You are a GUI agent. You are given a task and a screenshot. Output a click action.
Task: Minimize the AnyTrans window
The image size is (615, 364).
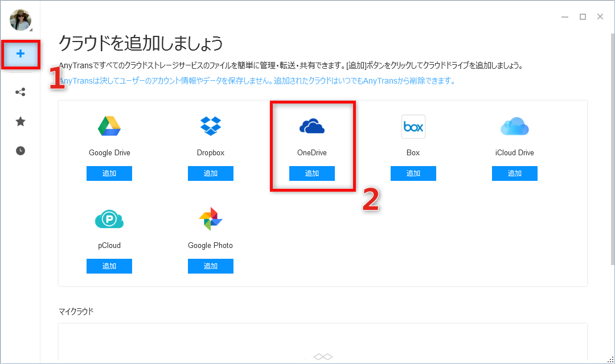click(565, 17)
